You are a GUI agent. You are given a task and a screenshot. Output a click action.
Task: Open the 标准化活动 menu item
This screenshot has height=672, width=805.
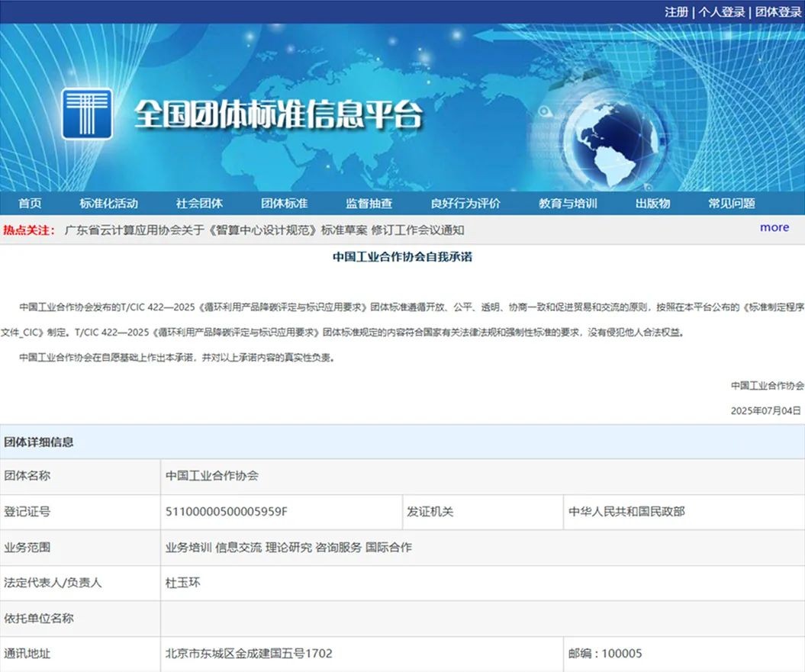point(108,203)
